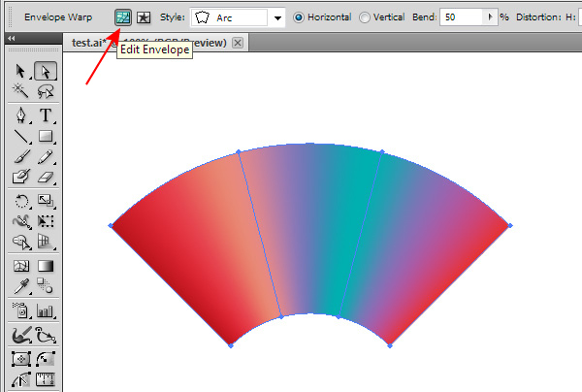Select the paint-blob brush tool under Symbol Sprayer
582x392 pixels.
(x=21, y=335)
